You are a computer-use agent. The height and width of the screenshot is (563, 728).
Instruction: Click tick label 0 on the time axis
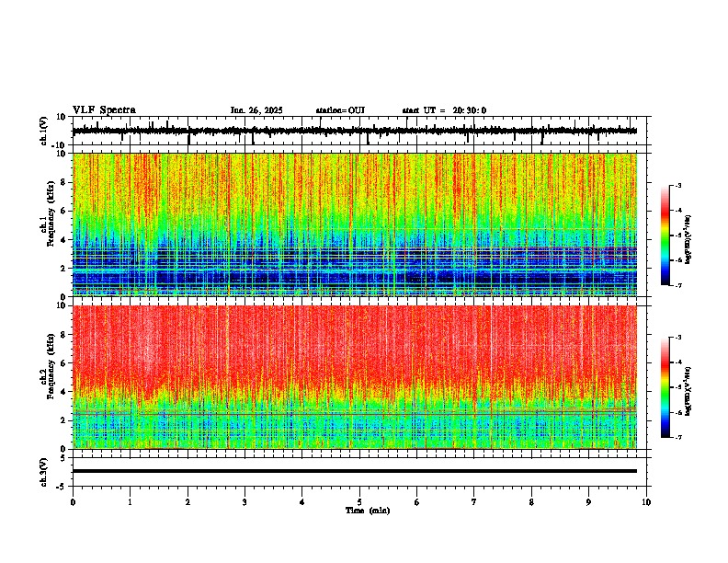pos(73,502)
